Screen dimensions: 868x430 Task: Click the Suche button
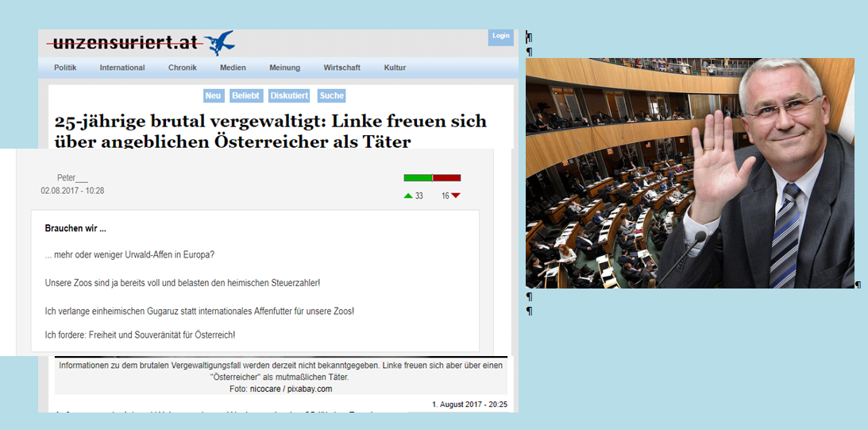[331, 95]
